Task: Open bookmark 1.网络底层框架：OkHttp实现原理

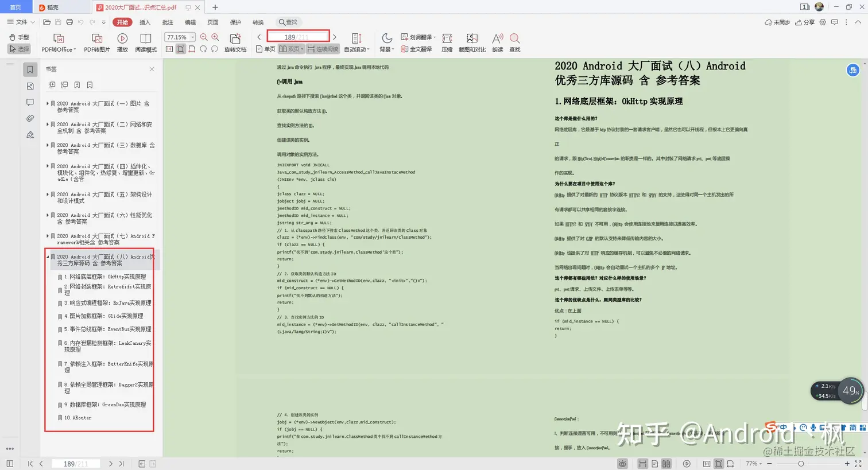Action: [x=105, y=277]
